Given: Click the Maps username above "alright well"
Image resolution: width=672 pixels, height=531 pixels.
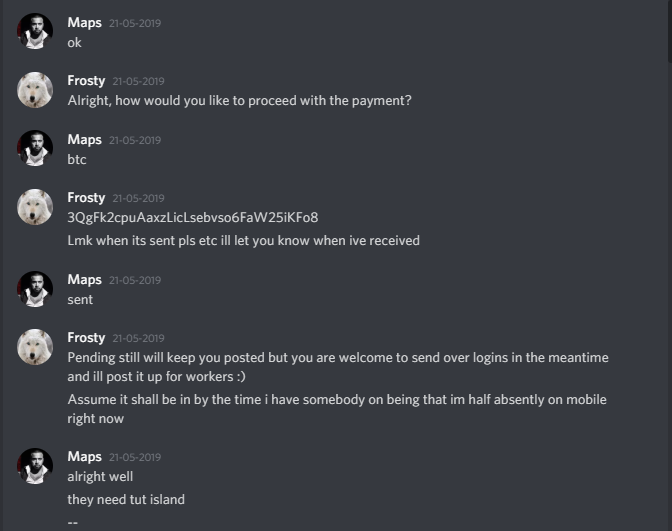Looking at the screenshot, I should tap(84, 457).
